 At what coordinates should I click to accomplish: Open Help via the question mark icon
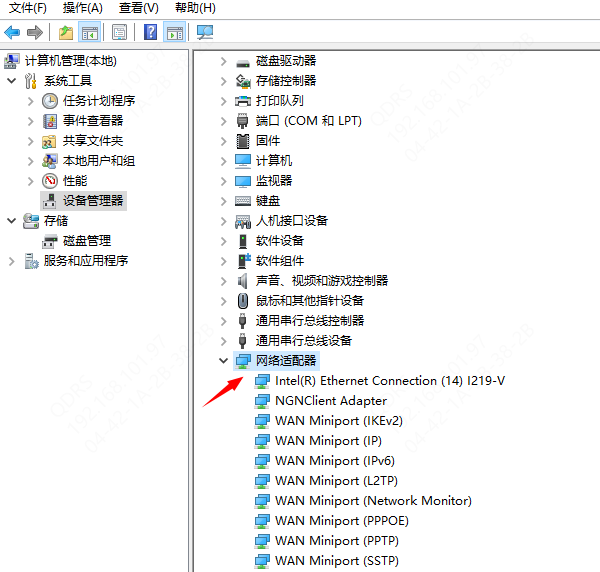pos(150,32)
